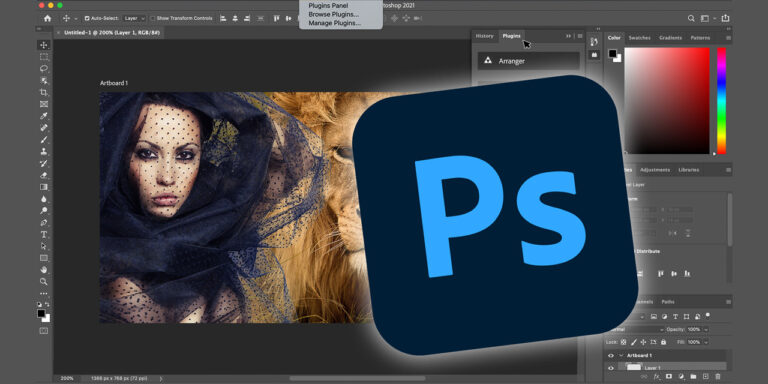This screenshot has height=384, width=768.
Task: Activate the Zoom tool in toolbar
Action: coord(44,282)
